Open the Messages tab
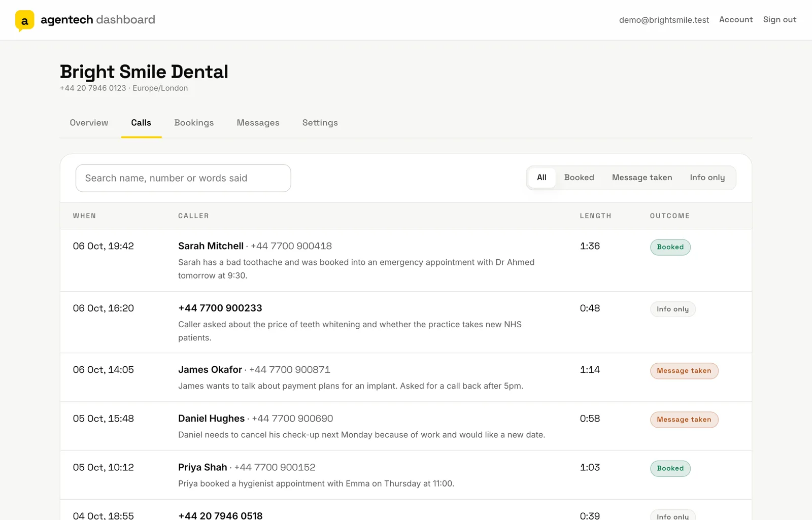The image size is (812, 520). pos(258,123)
